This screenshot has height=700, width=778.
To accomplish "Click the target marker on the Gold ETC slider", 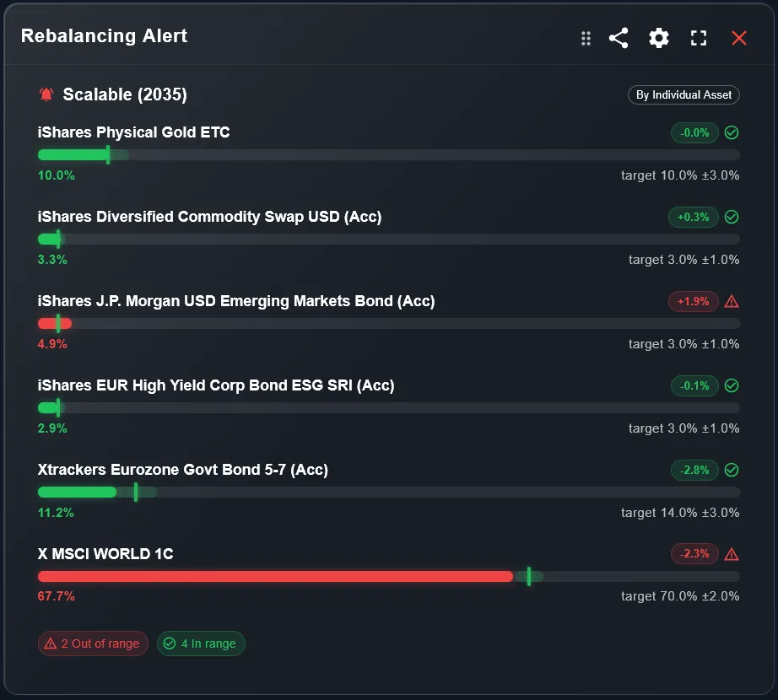I will click(x=108, y=154).
